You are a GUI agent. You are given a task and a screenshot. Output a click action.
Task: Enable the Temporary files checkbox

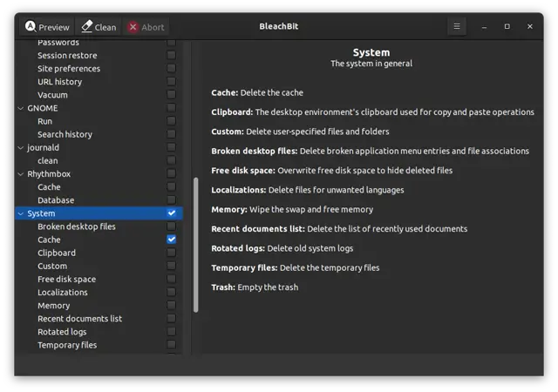point(172,345)
